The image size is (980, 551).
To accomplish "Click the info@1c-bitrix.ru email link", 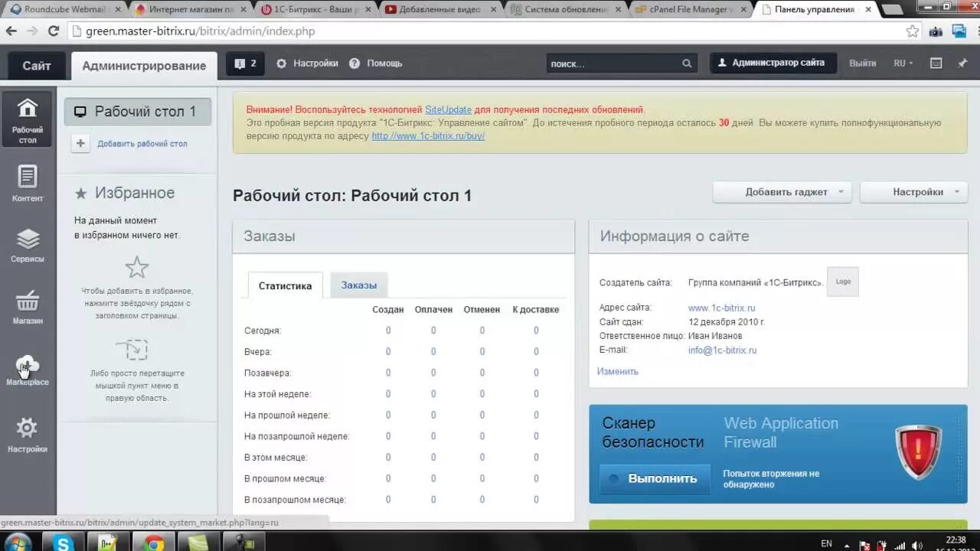I will click(x=722, y=350).
